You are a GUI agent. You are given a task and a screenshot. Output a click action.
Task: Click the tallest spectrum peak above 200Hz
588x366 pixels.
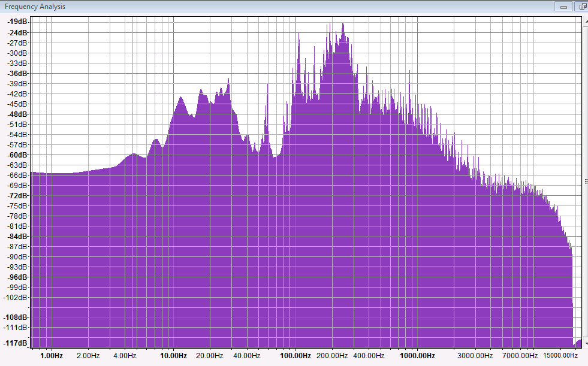343,25
